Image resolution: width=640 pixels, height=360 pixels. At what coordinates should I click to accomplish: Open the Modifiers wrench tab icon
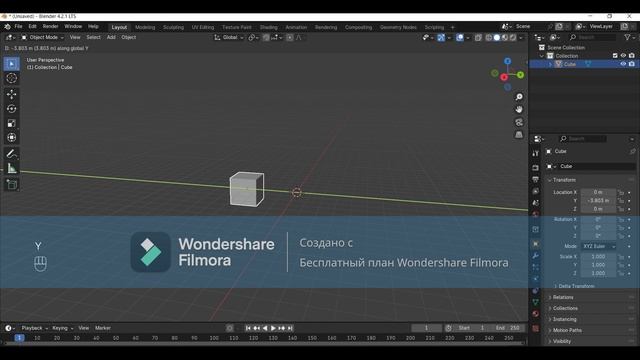click(x=536, y=256)
